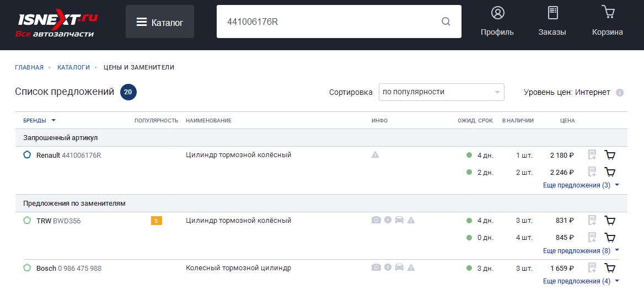644x300 pixels.
Task: Expand Еще предложения (3)
Action: (x=581, y=185)
